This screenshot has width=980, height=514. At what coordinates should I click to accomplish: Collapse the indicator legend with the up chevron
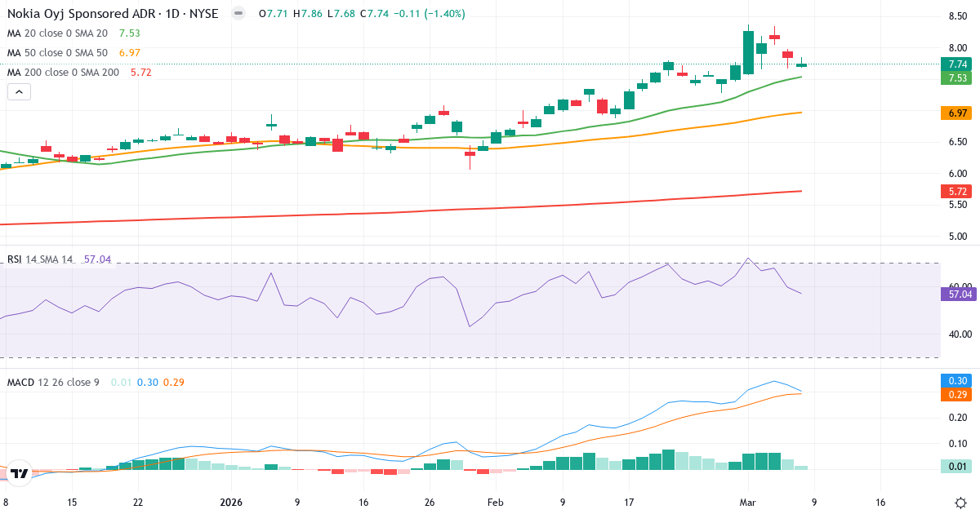pyautogui.click(x=19, y=91)
